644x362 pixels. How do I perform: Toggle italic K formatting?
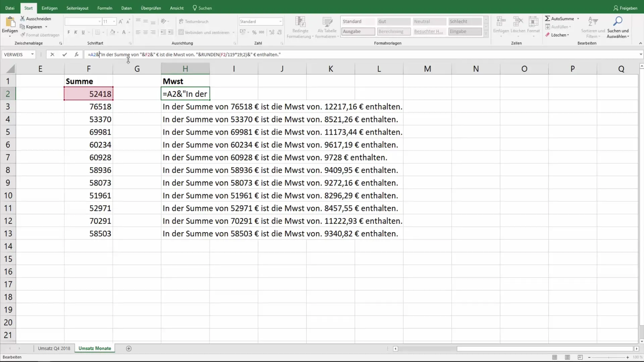[76, 33]
